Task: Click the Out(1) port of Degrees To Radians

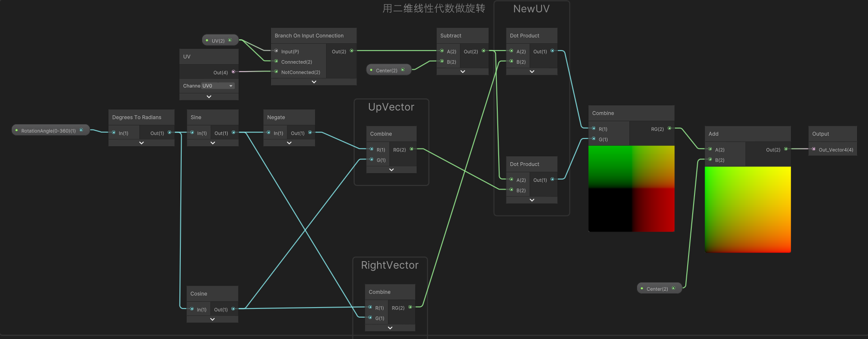Action: [x=169, y=133]
